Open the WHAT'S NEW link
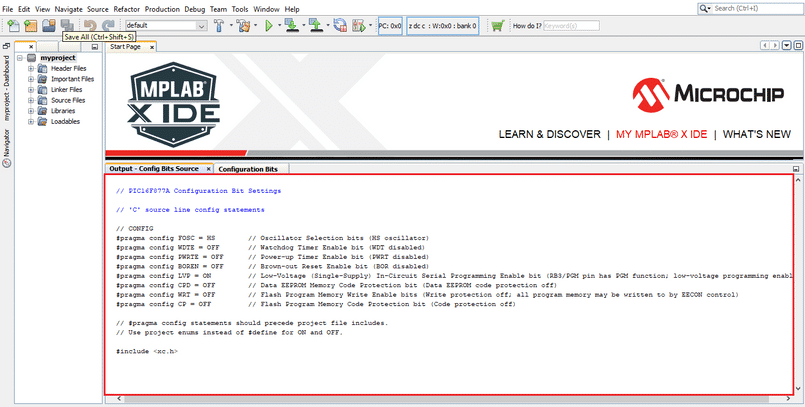The width and height of the screenshot is (805, 407). [x=757, y=134]
